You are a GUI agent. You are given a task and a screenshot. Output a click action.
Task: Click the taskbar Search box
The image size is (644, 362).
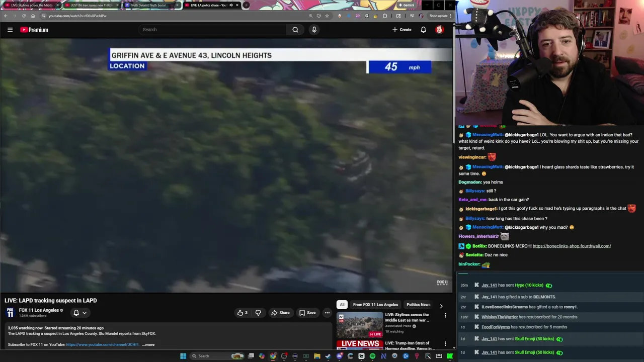tap(217, 356)
